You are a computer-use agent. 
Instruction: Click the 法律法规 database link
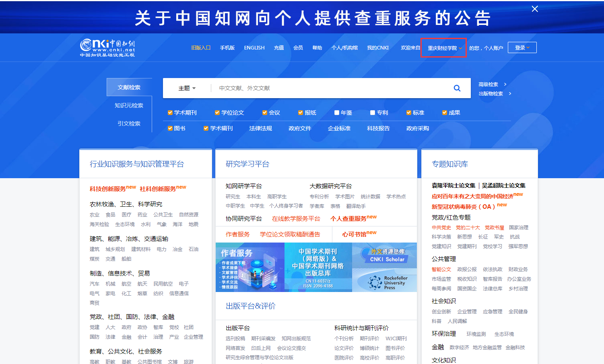click(x=261, y=128)
